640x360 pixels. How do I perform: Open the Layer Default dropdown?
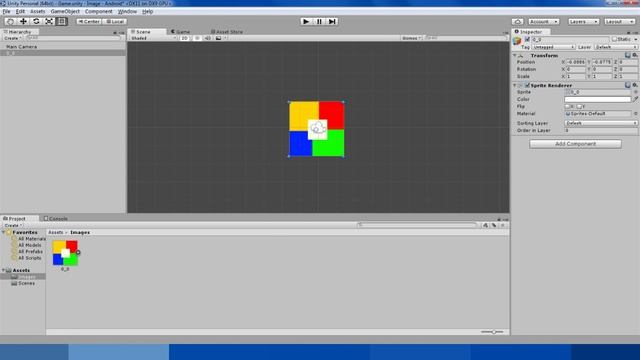[x=616, y=47]
